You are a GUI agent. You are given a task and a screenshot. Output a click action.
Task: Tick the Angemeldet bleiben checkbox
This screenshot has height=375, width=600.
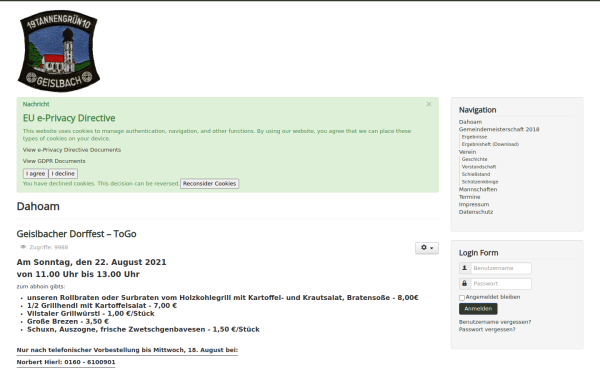(462, 298)
